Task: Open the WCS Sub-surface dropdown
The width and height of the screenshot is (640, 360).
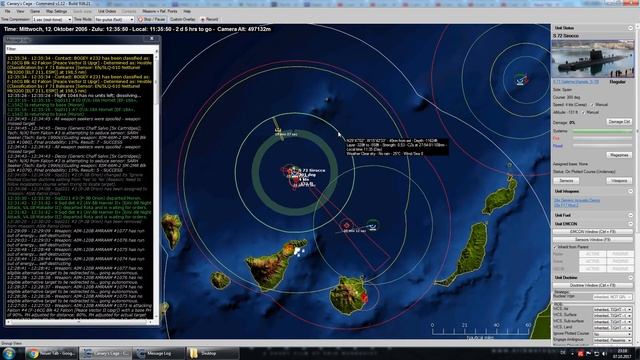Action: pyautogui.click(x=612, y=322)
